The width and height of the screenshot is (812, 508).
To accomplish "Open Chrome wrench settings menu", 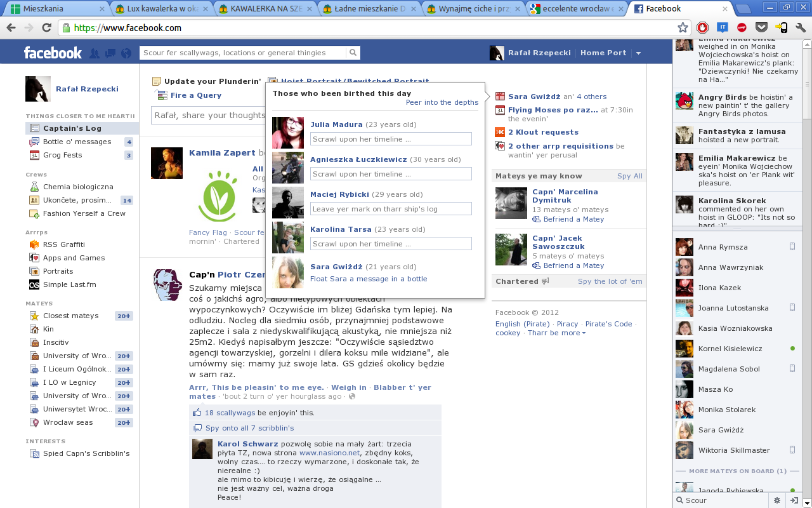I will coord(801,27).
